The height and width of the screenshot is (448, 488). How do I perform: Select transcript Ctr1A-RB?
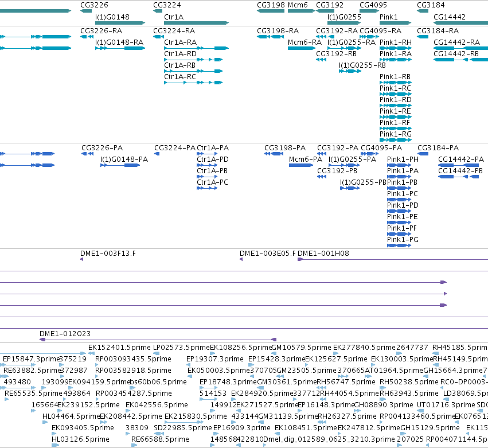pos(179,65)
